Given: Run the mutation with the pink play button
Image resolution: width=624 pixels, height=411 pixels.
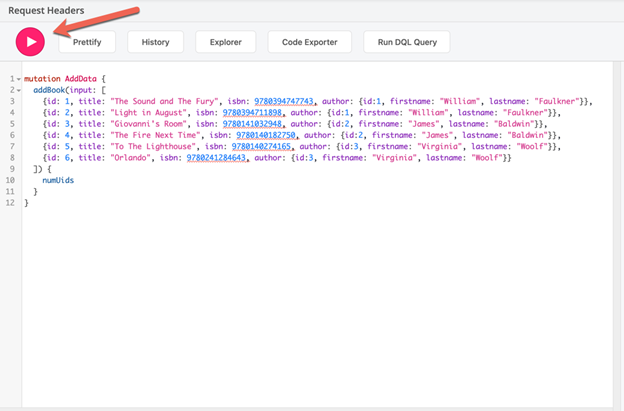Looking at the screenshot, I should [30, 42].
